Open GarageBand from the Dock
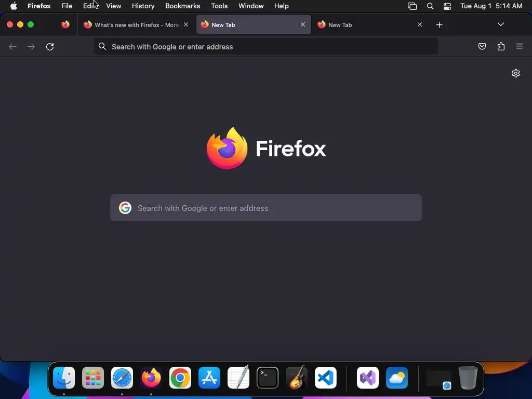 click(297, 378)
